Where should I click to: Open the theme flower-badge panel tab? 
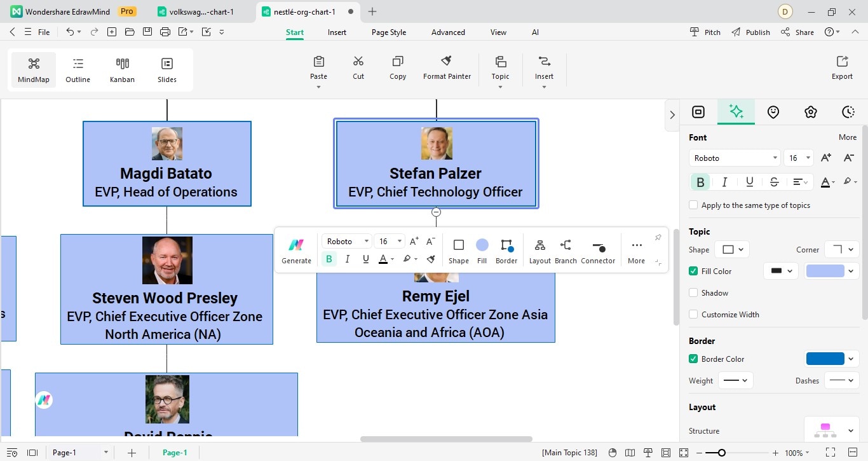(810, 112)
